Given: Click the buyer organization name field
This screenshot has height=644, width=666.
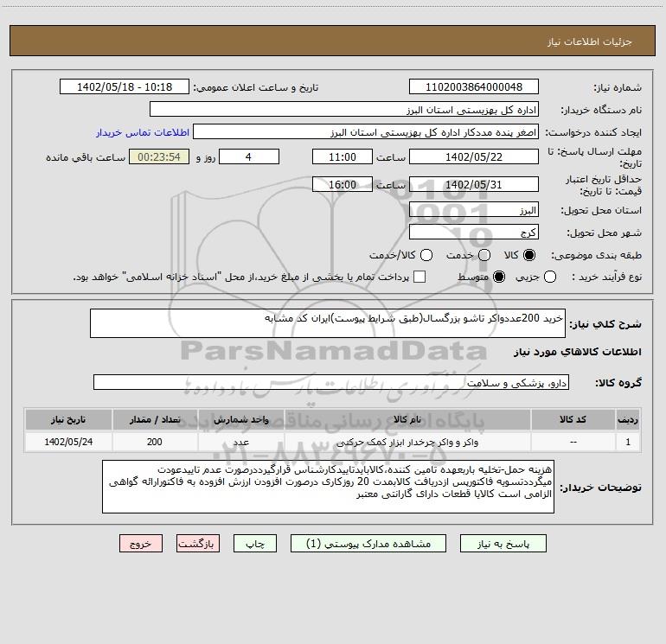Looking at the screenshot, I should (x=344, y=109).
